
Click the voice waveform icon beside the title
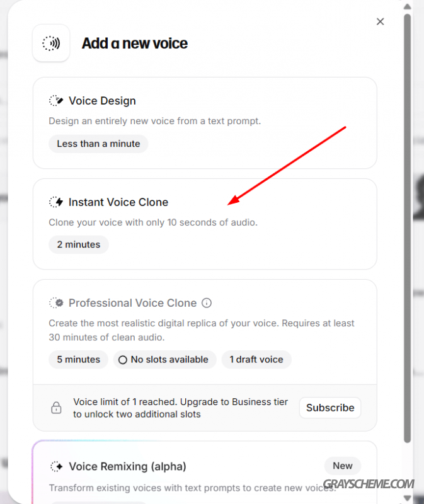pyautogui.click(x=51, y=43)
